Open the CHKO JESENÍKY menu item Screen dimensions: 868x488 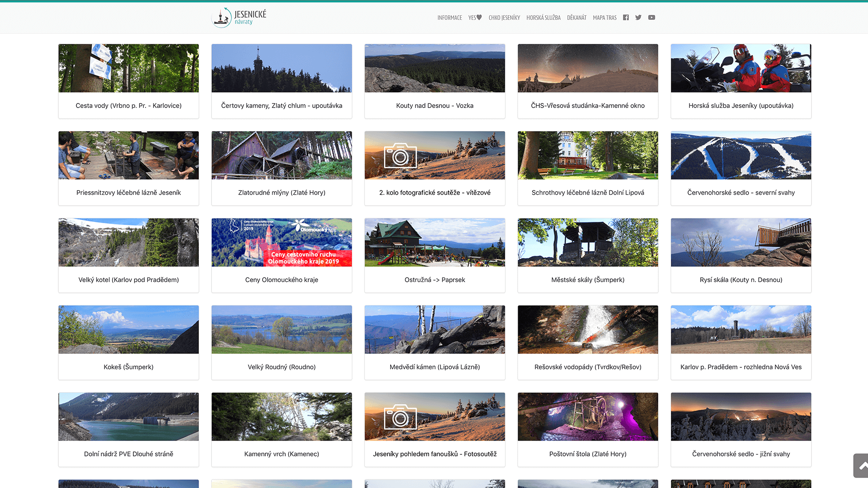click(504, 18)
